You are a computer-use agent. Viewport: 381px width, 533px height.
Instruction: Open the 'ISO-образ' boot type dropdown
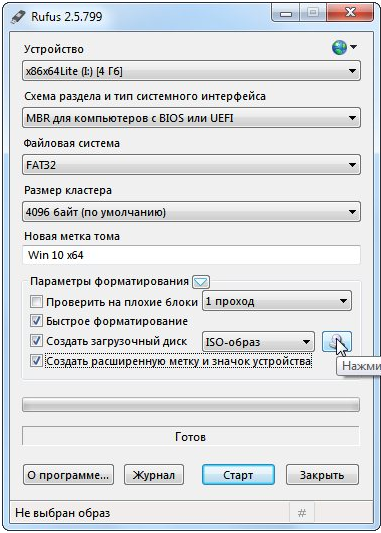258,342
